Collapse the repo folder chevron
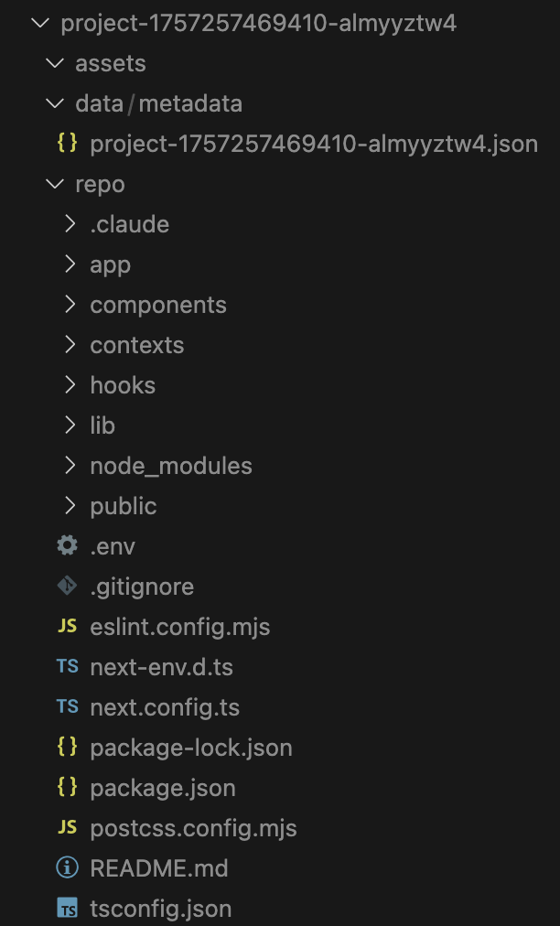The width and height of the screenshot is (560, 926). pos(55,184)
